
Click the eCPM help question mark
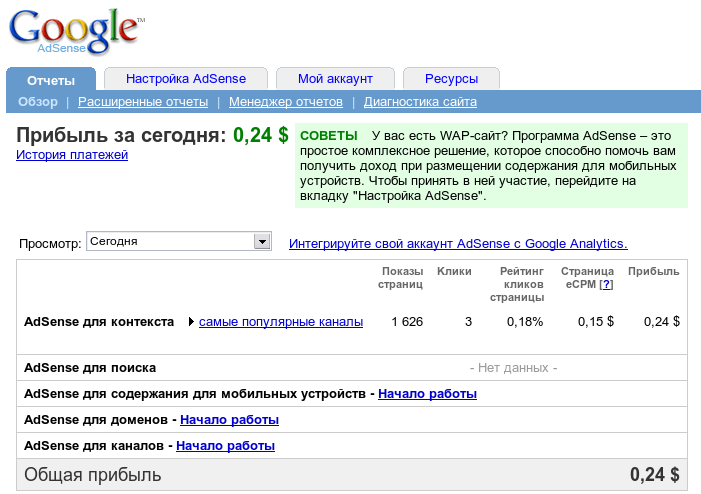[x=606, y=285]
